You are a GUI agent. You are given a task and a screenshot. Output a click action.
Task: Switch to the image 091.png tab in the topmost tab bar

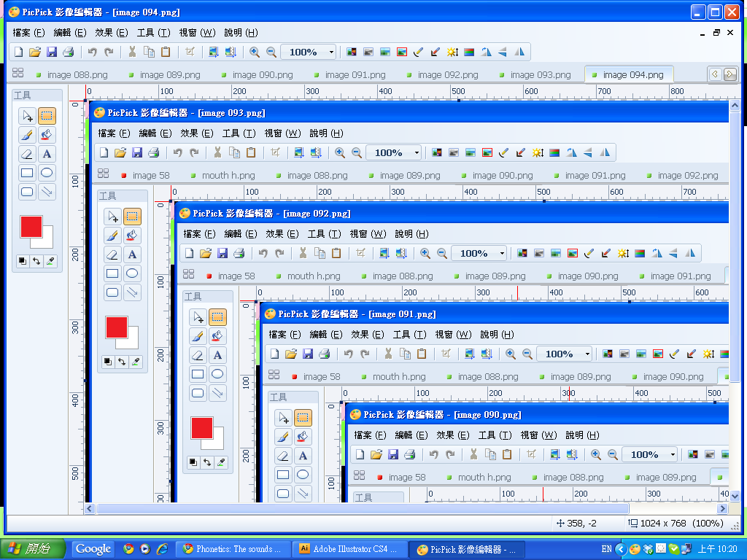[x=355, y=74]
